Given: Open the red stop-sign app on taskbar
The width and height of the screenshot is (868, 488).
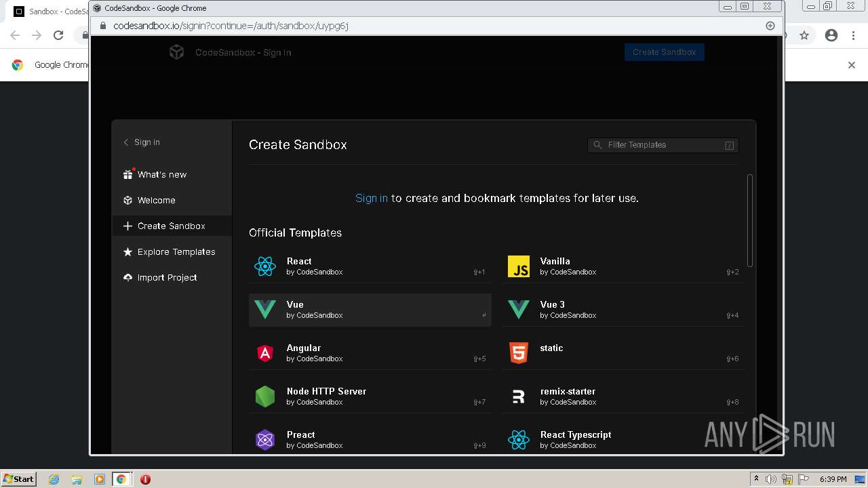Looking at the screenshot, I should (145, 479).
